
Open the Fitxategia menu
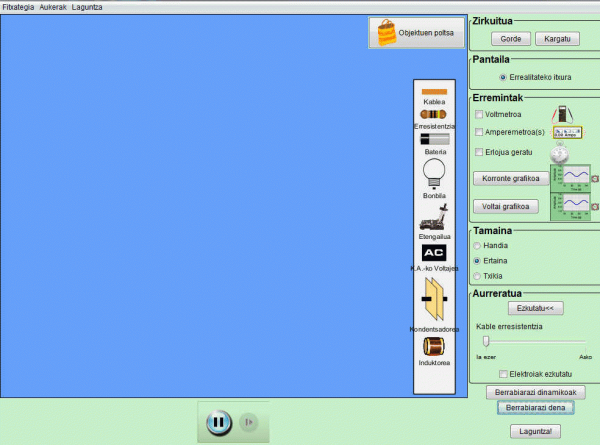[18, 6]
